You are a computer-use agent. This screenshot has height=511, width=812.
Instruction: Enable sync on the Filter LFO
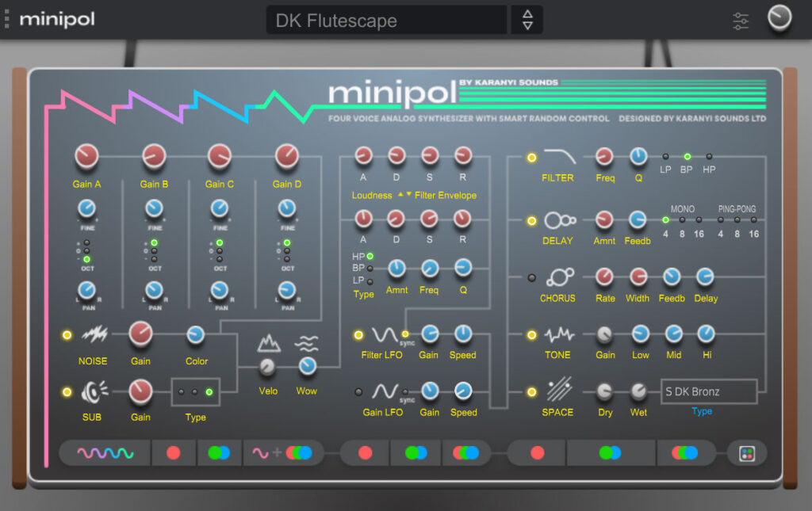[407, 334]
